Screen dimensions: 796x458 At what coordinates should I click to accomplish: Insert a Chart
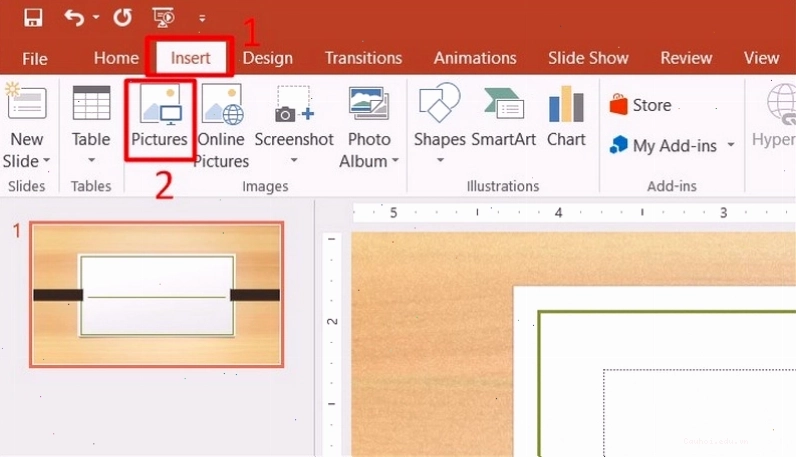point(566,117)
